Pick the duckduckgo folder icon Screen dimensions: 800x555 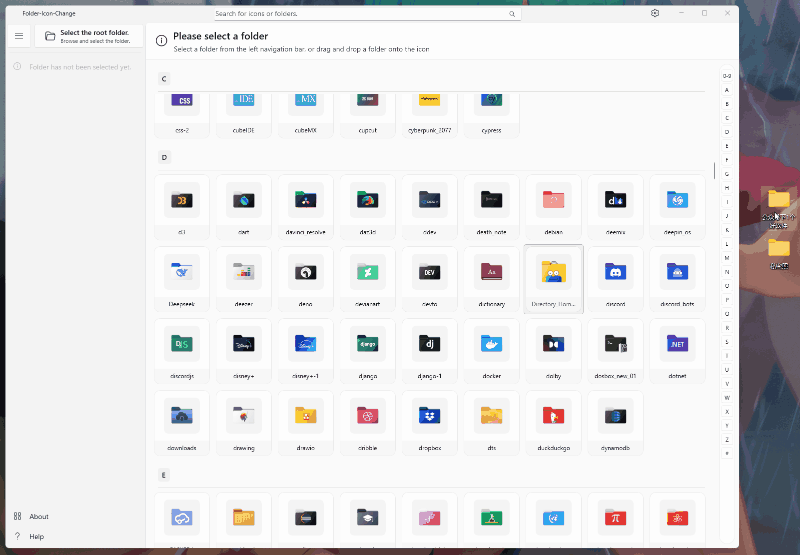(554, 423)
